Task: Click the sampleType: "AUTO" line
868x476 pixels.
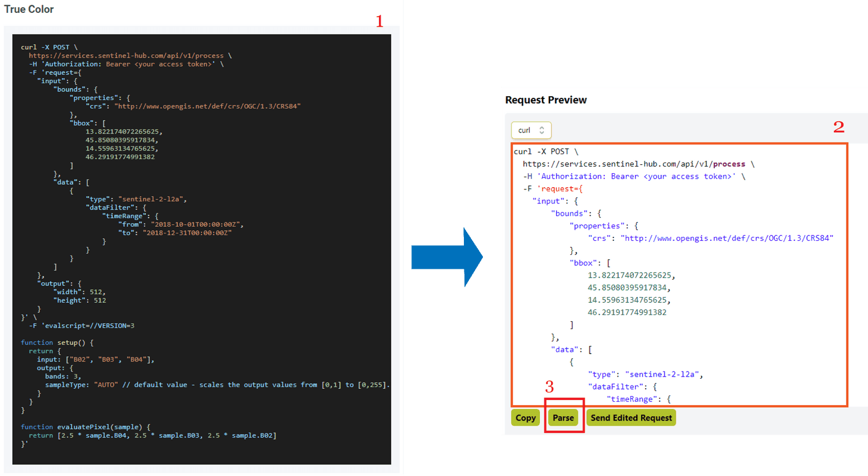Action: (217, 384)
